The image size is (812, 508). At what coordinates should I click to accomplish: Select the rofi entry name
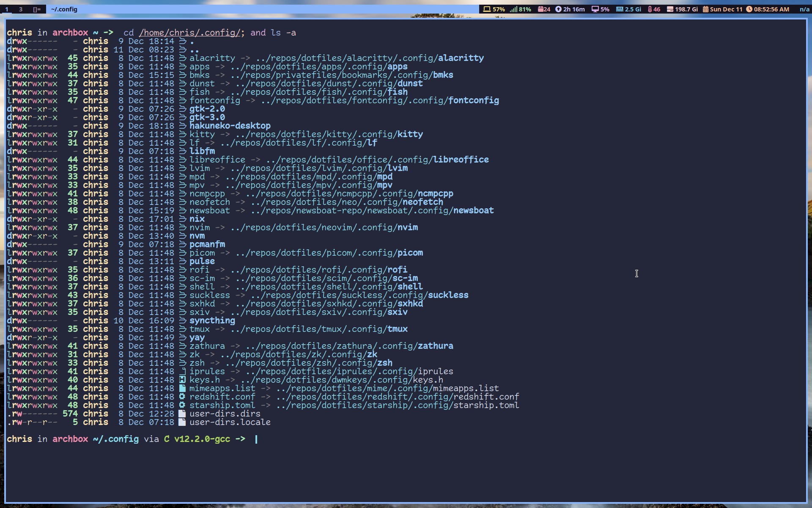(200, 270)
